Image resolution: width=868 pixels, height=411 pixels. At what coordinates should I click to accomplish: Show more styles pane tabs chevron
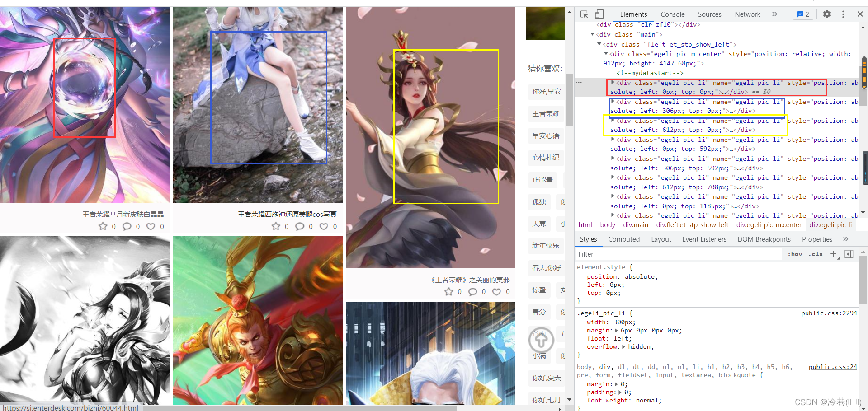pyautogui.click(x=845, y=239)
